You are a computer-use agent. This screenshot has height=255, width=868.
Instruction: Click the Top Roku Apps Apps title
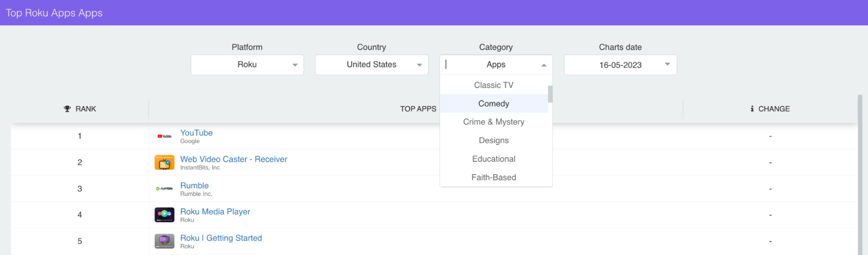click(54, 13)
